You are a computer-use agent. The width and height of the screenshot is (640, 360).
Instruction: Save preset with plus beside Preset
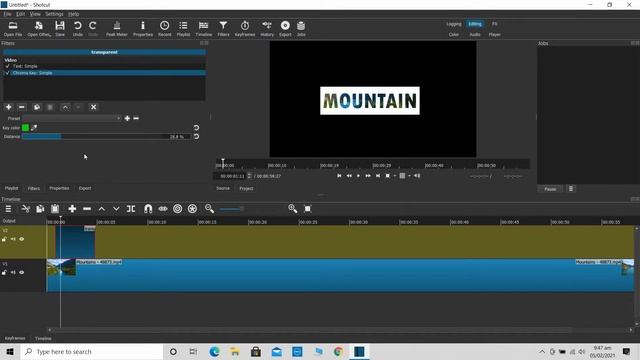[127, 118]
